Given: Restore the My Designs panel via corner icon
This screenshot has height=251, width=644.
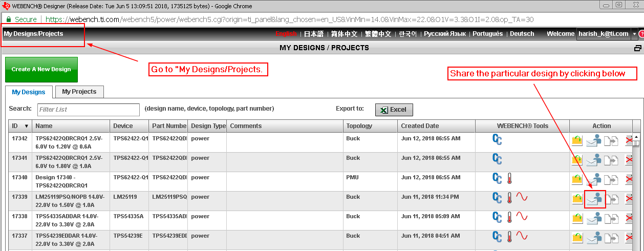Looking at the screenshot, I should [637, 48].
